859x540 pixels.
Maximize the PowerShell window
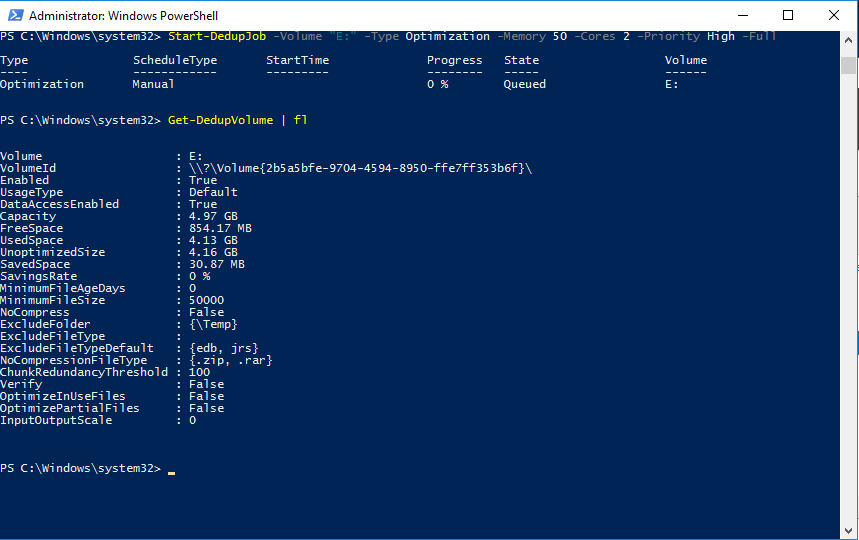pyautogui.click(x=787, y=15)
